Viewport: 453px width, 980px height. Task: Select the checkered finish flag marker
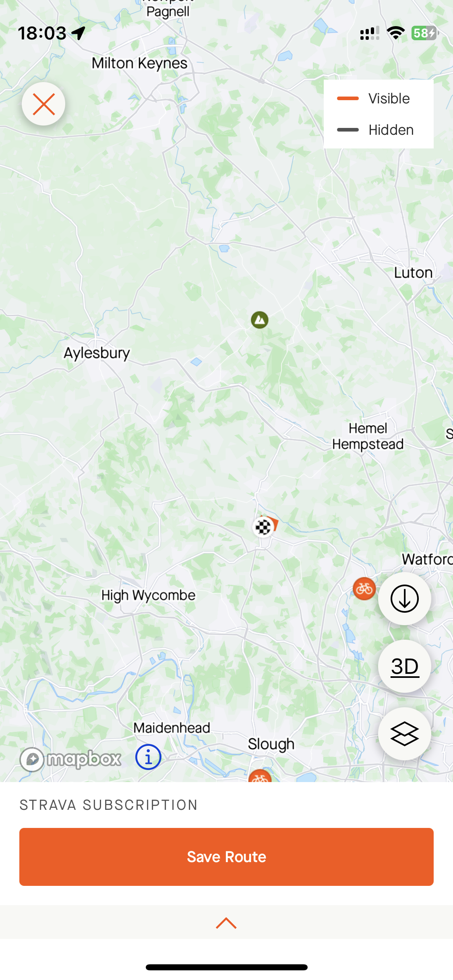(263, 527)
